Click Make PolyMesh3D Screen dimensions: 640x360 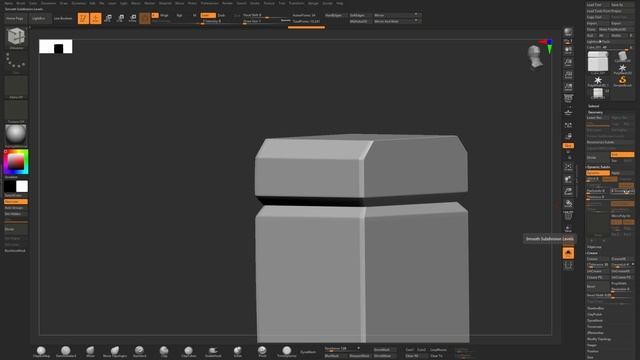pos(616,29)
